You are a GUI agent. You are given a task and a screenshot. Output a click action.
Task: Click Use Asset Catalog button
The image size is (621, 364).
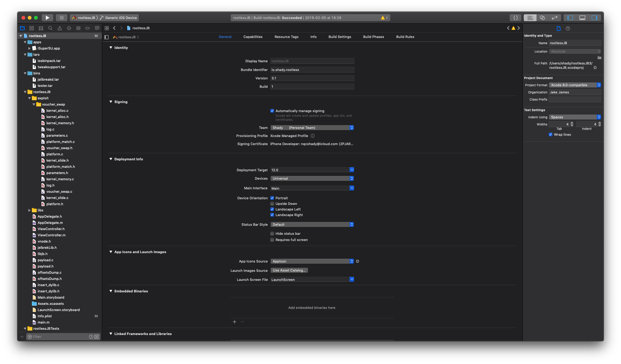pos(289,270)
